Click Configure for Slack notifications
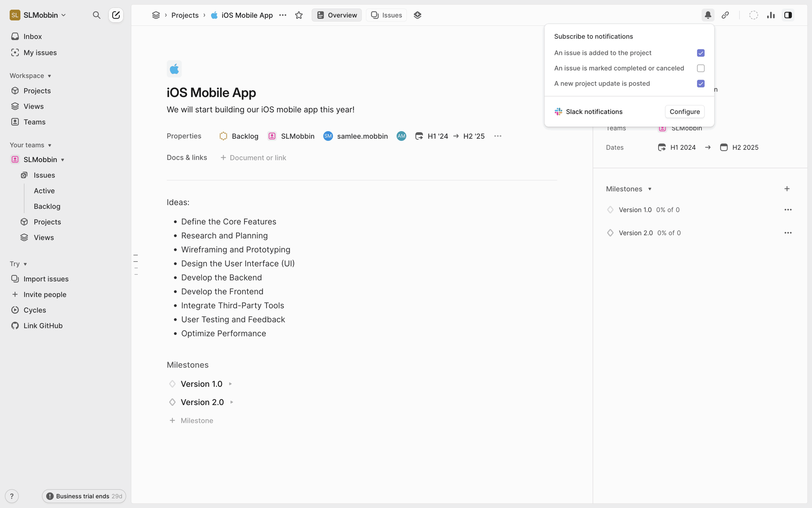Image resolution: width=812 pixels, height=508 pixels. pos(685,112)
